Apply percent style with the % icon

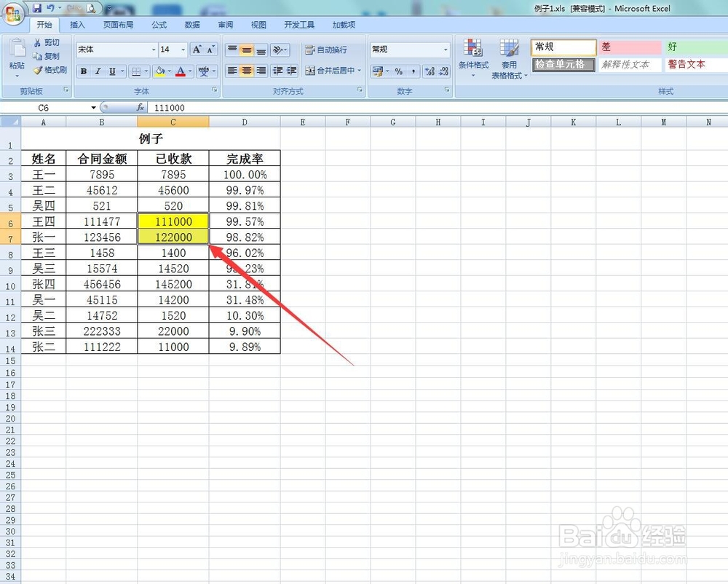[x=397, y=72]
